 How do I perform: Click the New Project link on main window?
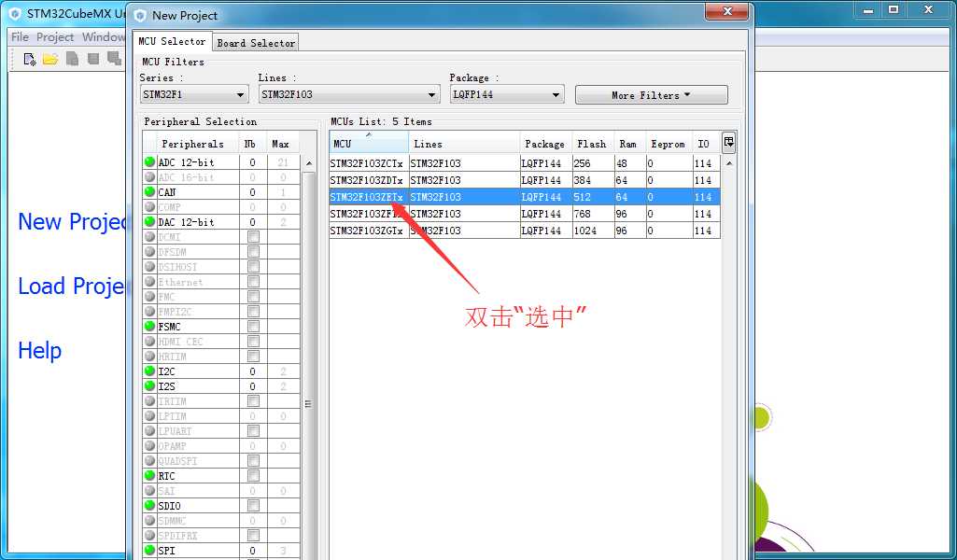click(72, 221)
